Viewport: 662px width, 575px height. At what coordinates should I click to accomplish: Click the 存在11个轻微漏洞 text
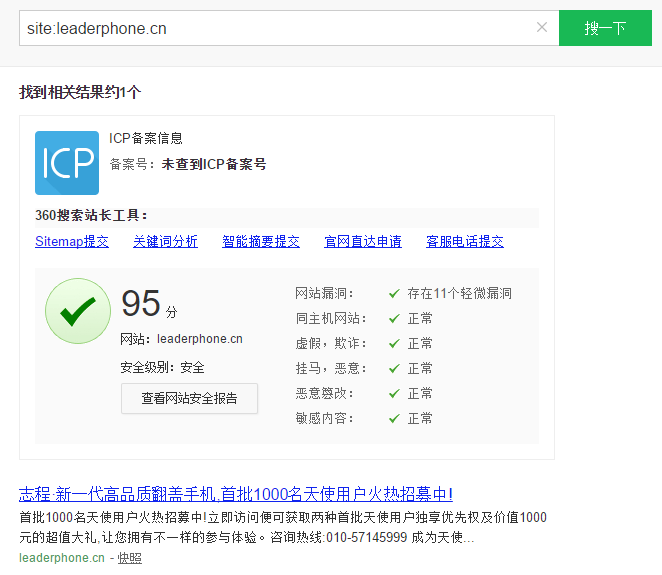point(459,293)
